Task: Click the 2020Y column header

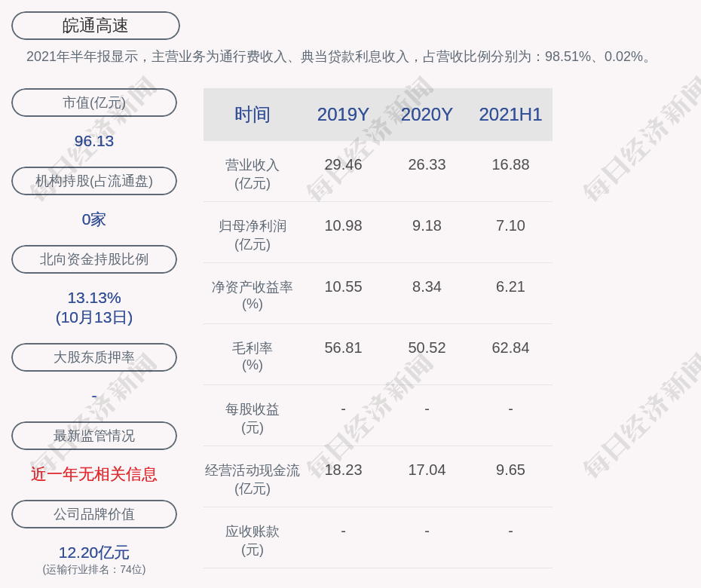Action: [427, 115]
